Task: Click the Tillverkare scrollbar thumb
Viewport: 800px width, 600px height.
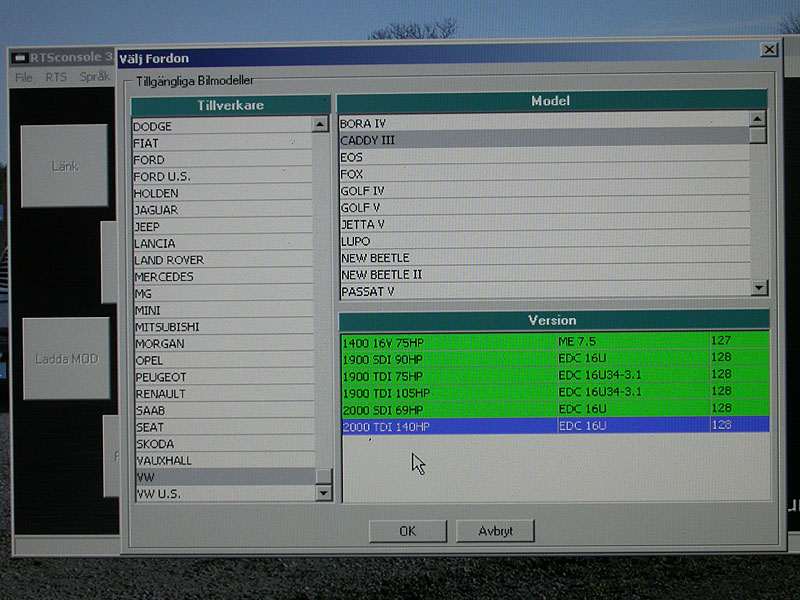Action: tap(324, 476)
